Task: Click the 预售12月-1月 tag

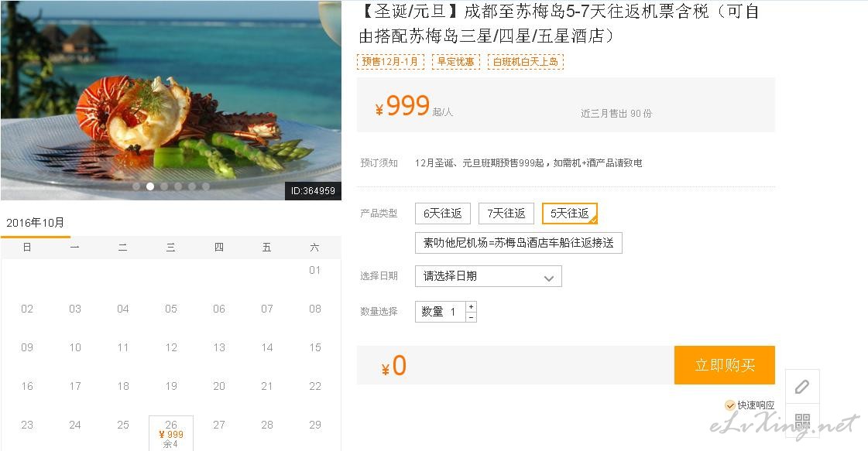Action: coord(390,61)
